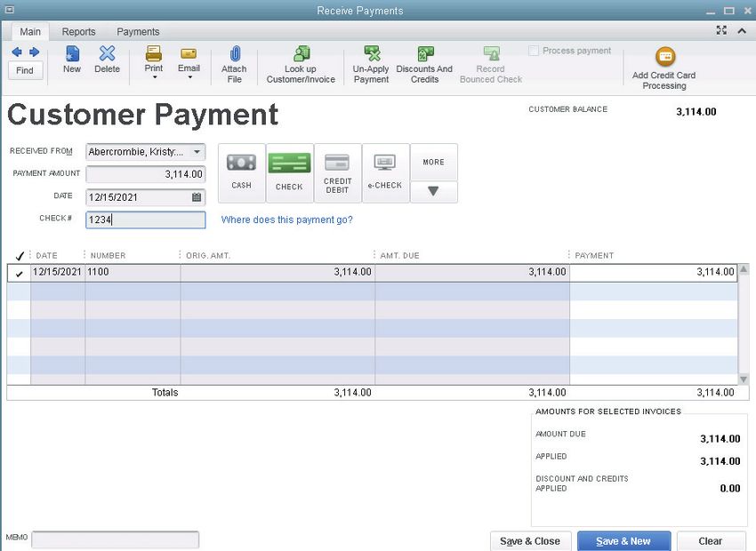Click Save & New
Image resolution: width=756 pixels, height=551 pixels.
(x=623, y=541)
